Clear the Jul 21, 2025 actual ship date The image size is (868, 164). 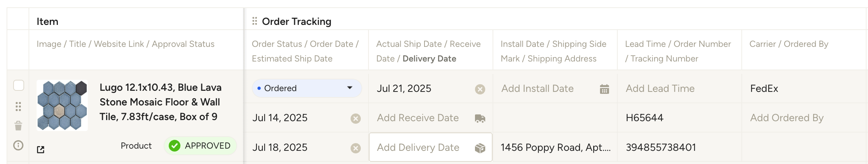click(x=480, y=89)
